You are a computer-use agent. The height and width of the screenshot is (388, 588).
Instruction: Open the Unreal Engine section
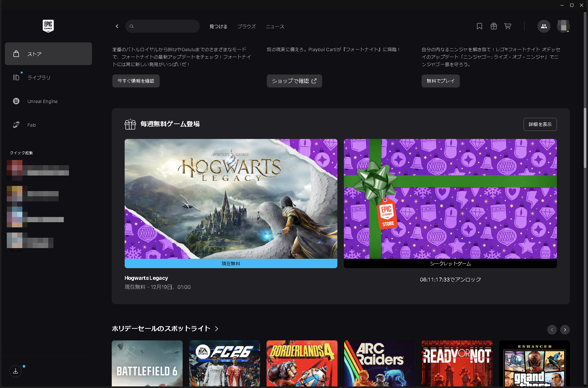coord(42,101)
